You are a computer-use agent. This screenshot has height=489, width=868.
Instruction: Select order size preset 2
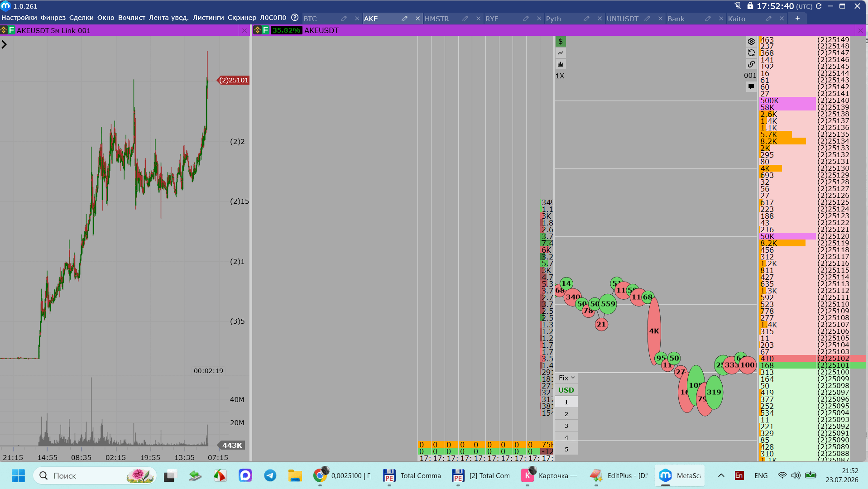click(x=566, y=414)
